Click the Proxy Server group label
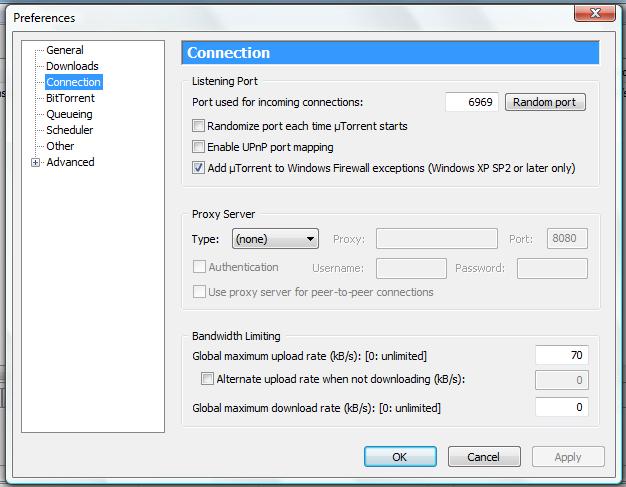This screenshot has height=487, width=626. 223,214
